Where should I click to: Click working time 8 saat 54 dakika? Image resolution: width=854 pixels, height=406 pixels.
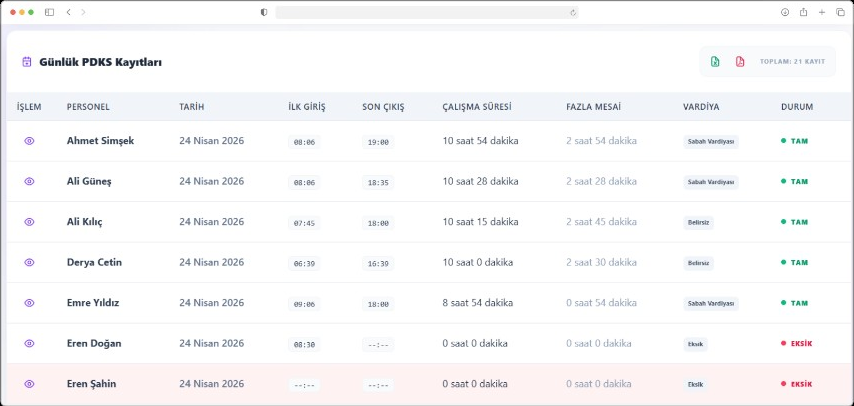[x=478, y=303]
